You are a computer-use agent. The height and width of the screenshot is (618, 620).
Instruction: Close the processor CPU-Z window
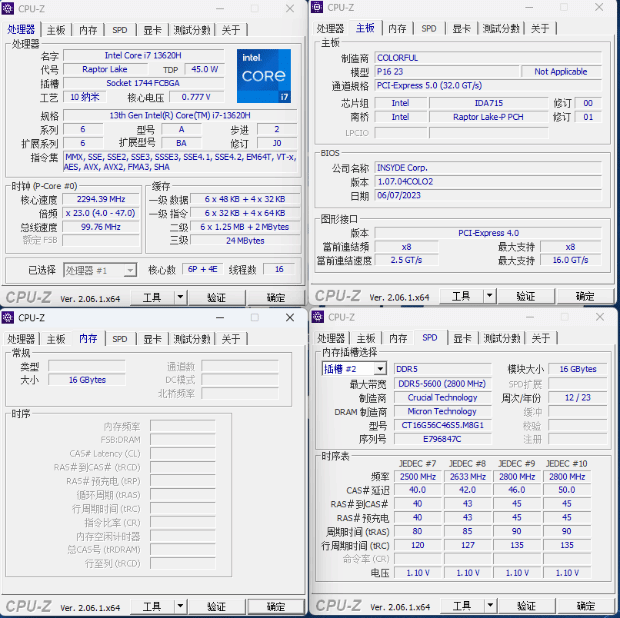click(x=290, y=9)
